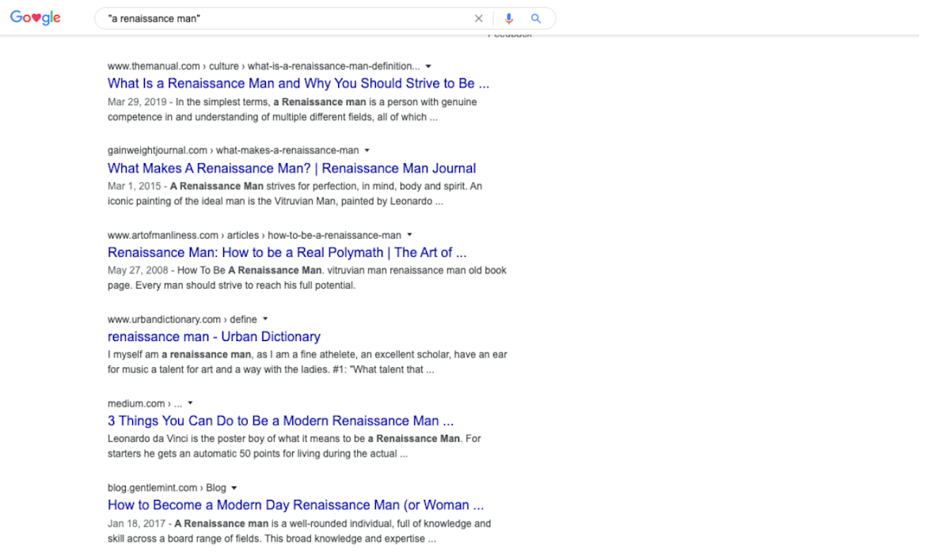Clear the search box with X icon
Screen dimensions: 950x560
[478, 18]
